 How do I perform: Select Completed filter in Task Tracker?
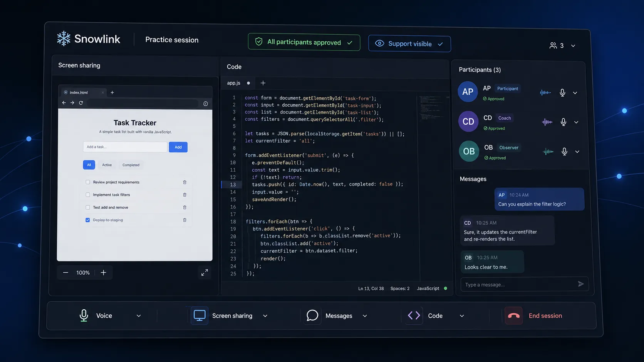click(x=131, y=165)
